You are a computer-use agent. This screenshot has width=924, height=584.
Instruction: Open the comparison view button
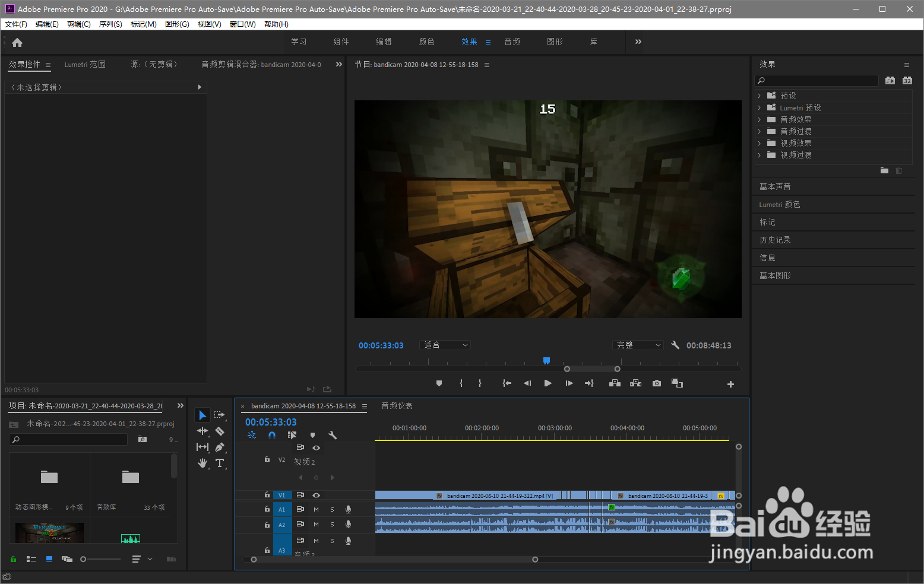pyautogui.click(x=678, y=383)
